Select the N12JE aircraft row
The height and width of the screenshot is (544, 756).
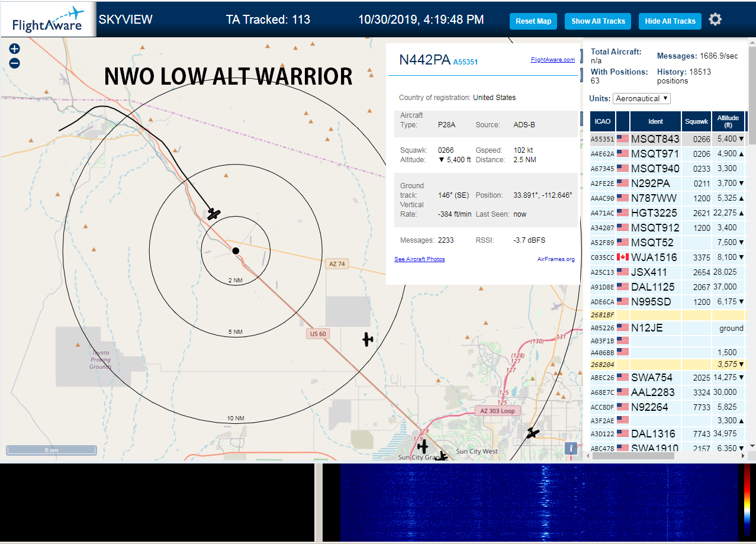(x=668, y=328)
